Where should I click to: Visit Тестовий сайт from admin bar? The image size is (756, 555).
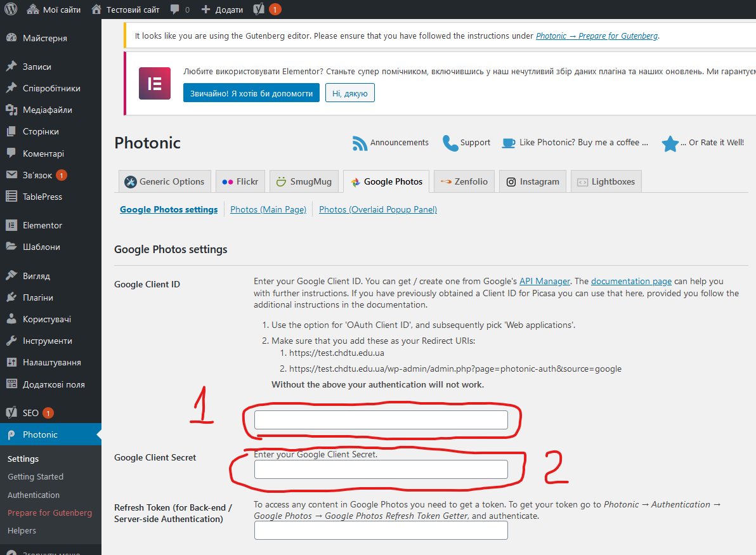pyautogui.click(x=133, y=10)
